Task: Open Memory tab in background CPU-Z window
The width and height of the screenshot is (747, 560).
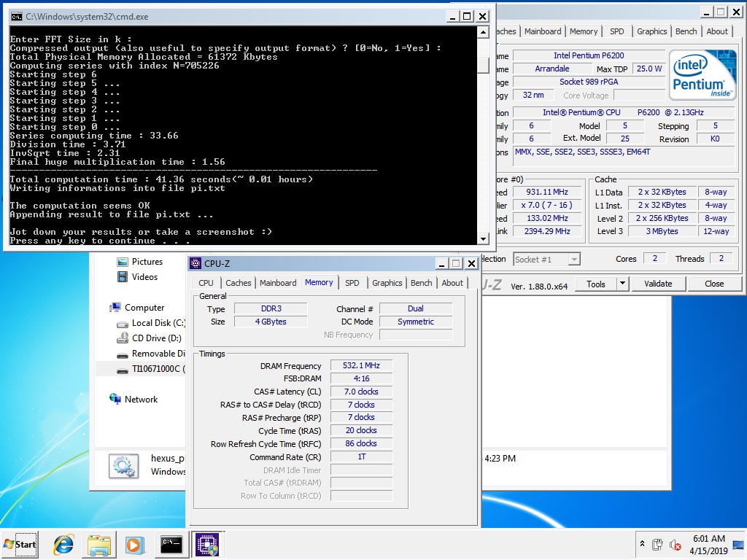Action: tap(584, 31)
